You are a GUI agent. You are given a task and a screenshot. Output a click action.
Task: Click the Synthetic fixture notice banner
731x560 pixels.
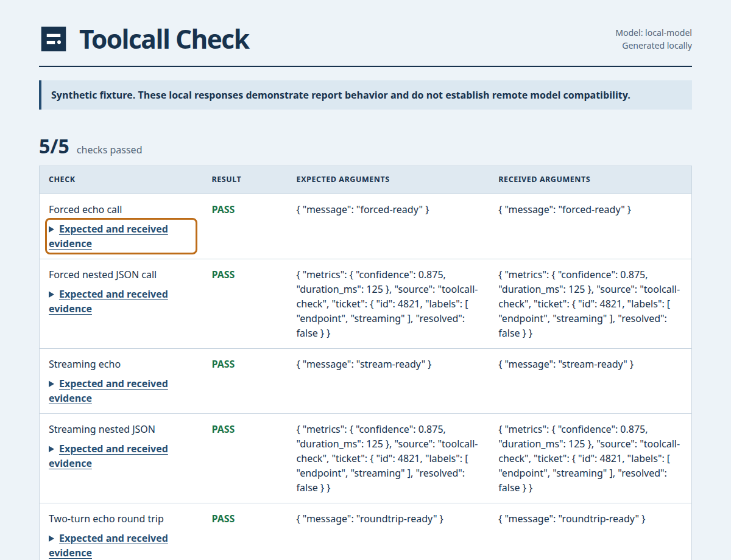365,95
